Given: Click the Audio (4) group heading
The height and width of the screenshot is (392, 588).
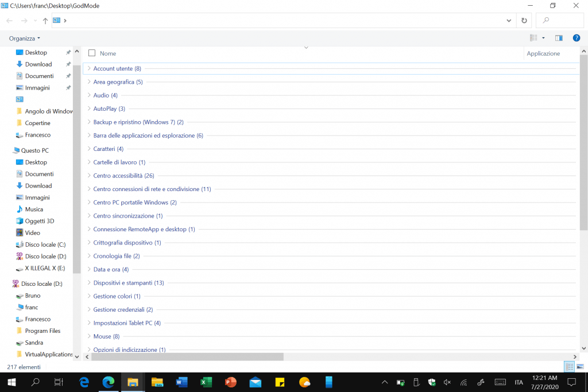Looking at the screenshot, I should coord(105,95).
